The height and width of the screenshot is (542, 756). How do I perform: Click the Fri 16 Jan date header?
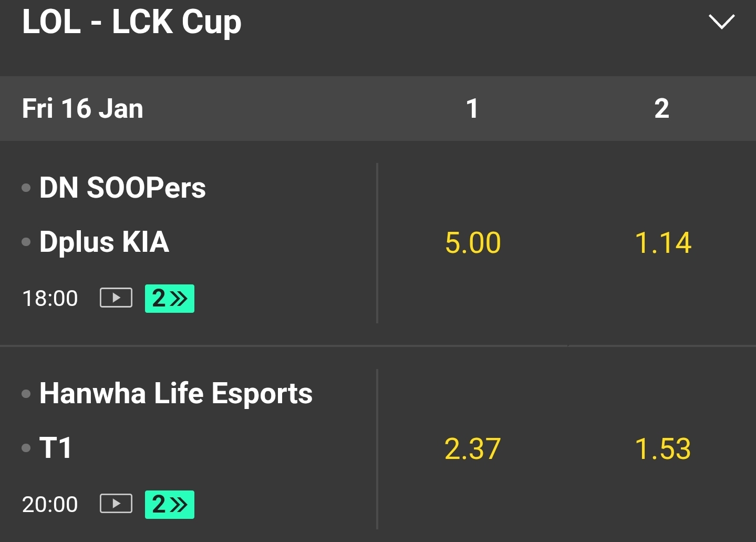tap(82, 109)
